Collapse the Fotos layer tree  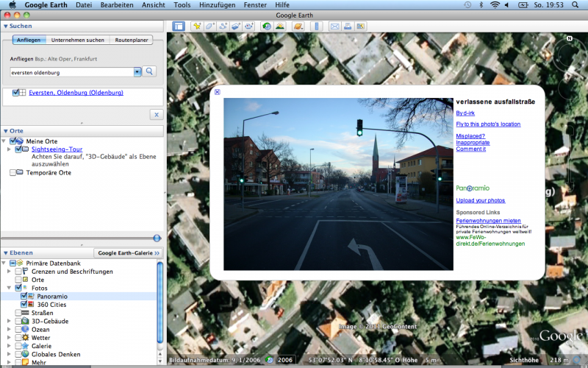(8, 288)
